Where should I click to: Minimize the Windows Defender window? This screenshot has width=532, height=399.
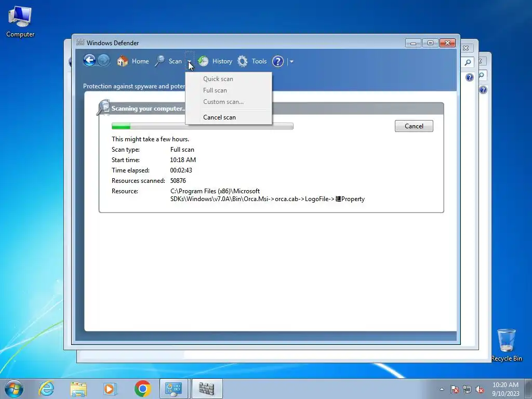(413, 43)
